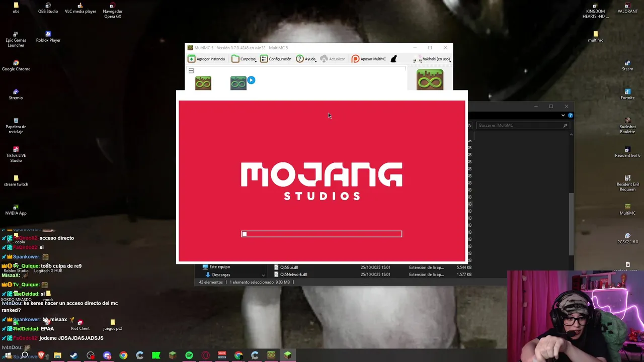
Task: Open VLC media player desktop shortcut
Action: pos(80,8)
